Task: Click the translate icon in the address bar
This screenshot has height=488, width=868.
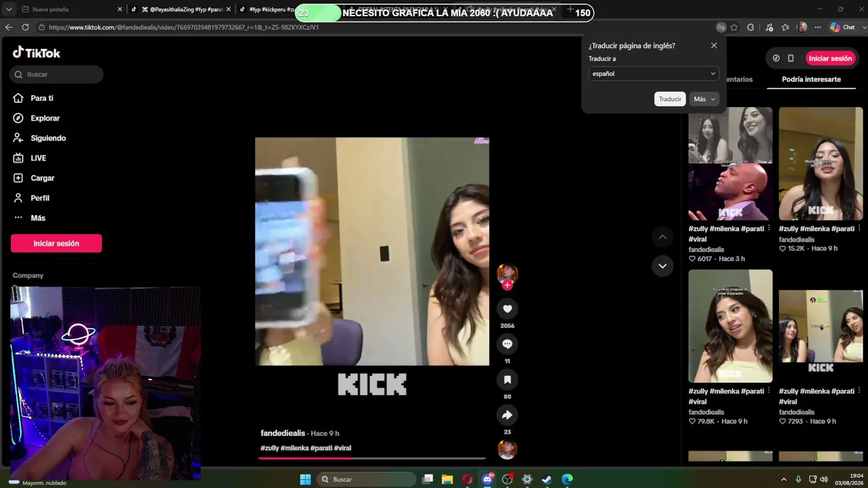Action: [721, 27]
